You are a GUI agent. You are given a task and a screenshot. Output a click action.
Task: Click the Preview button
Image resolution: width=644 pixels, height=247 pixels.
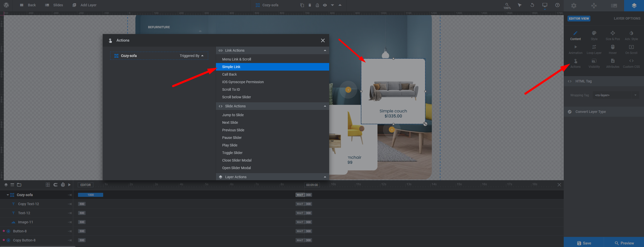click(624, 243)
